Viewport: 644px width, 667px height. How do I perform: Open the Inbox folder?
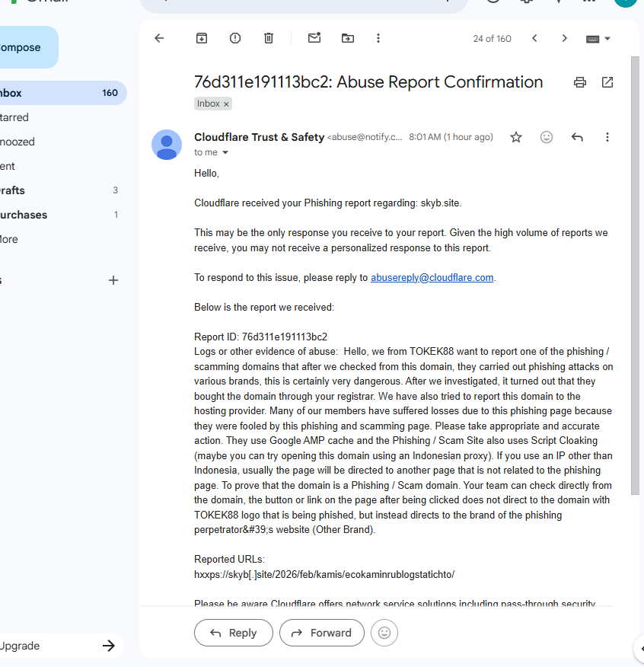pos(62,93)
